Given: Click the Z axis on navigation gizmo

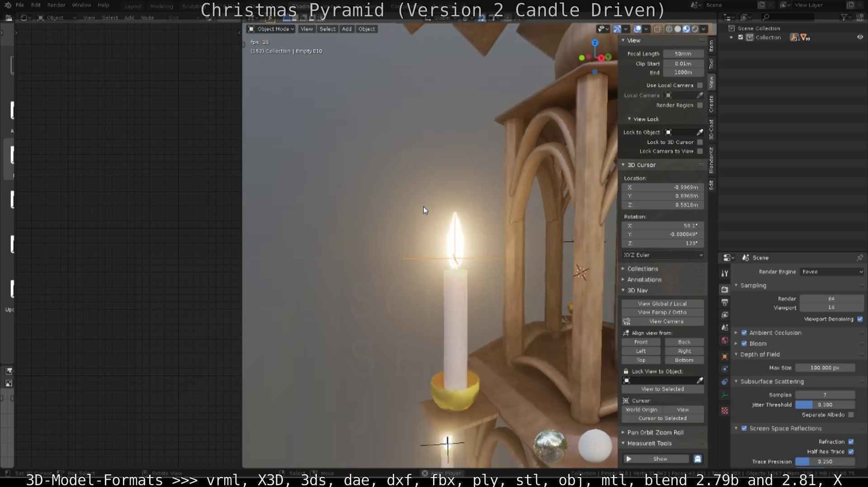Looking at the screenshot, I should [595, 42].
